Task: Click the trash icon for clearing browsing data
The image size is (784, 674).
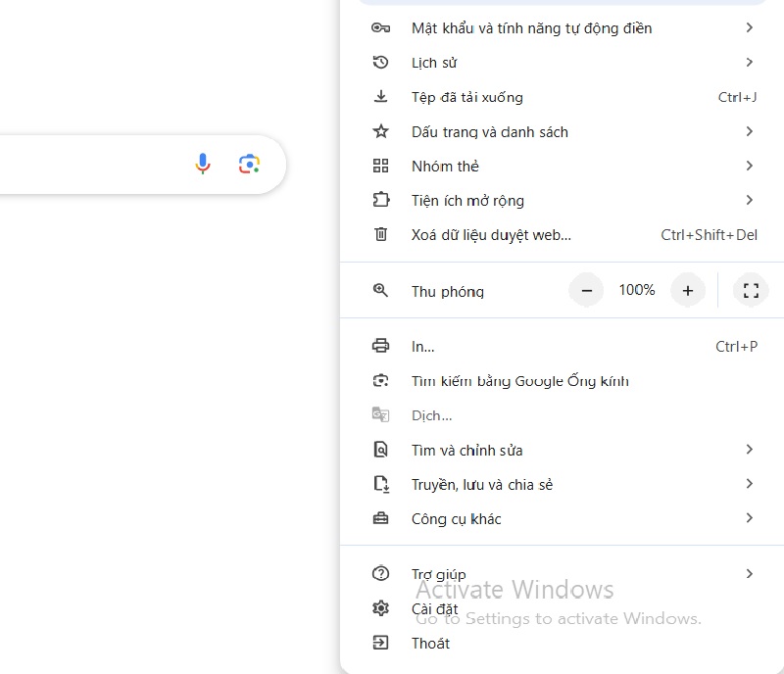Action: [x=381, y=234]
